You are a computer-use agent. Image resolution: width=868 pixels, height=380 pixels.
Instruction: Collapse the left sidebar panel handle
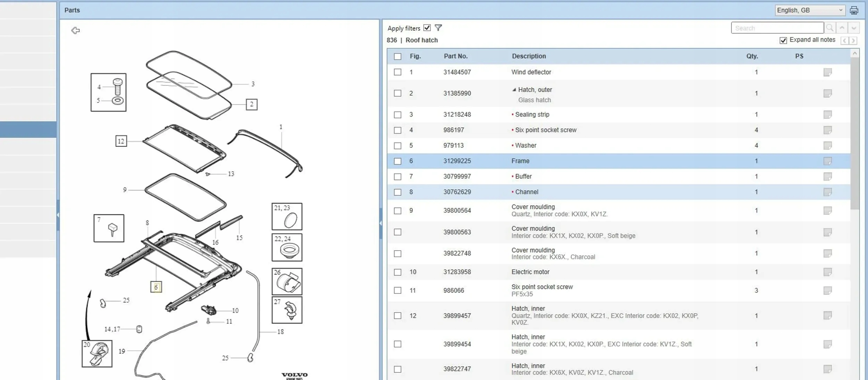click(58, 215)
